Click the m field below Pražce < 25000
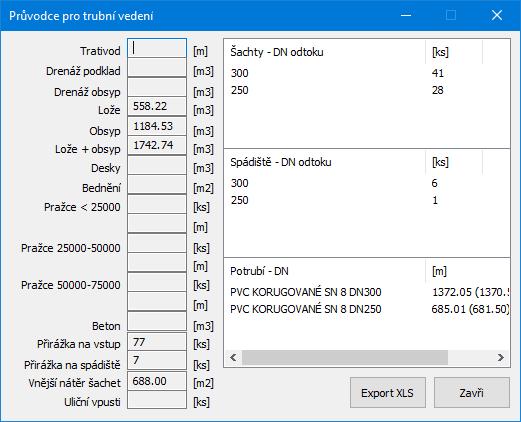This screenshot has width=521, height=422. coord(157,223)
